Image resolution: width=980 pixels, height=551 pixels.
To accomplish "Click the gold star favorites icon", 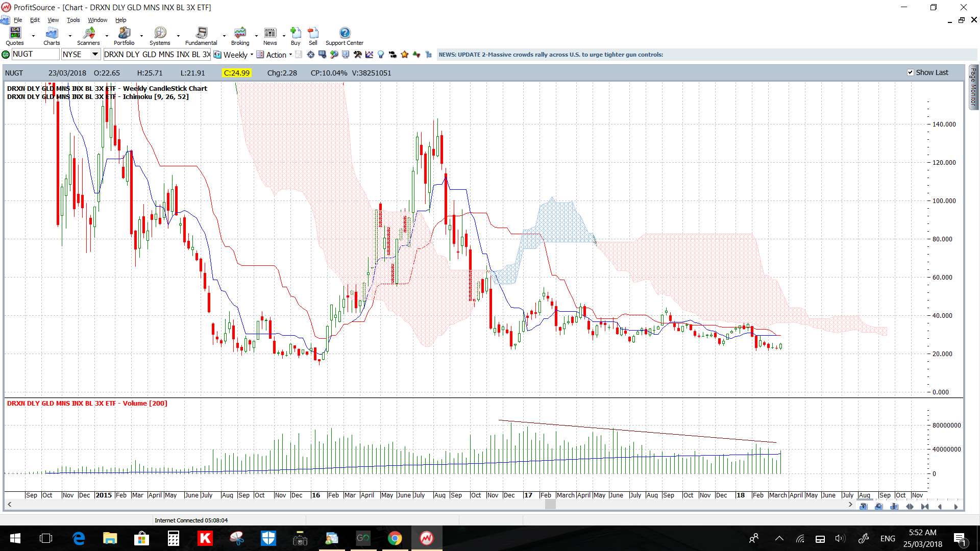I will (x=405, y=55).
